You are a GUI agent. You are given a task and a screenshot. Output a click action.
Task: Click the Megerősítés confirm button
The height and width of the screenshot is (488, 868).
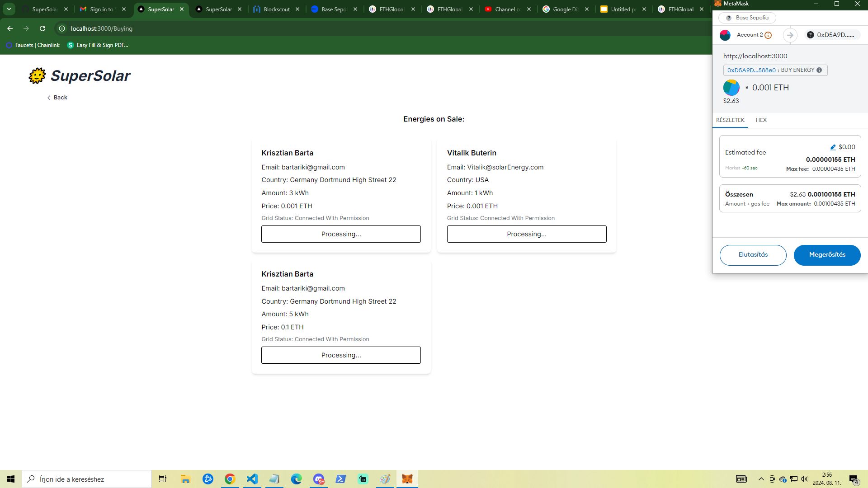(x=827, y=254)
